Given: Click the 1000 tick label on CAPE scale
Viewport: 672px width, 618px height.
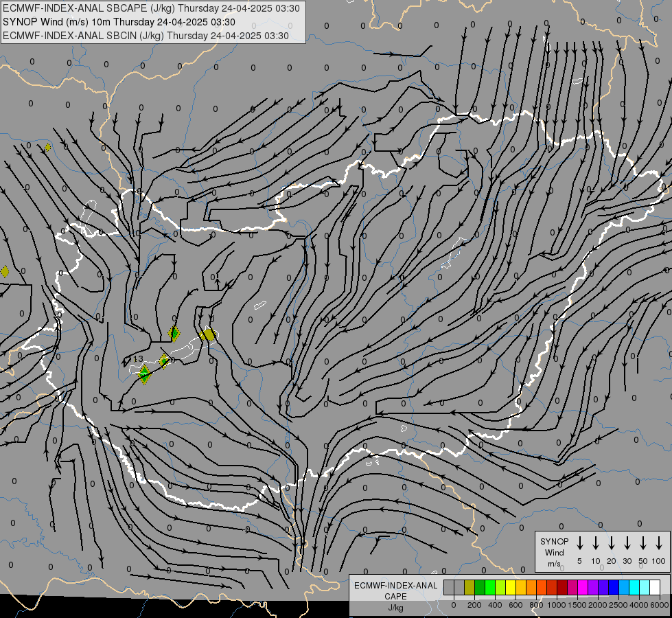Looking at the screenshot, I should [557, 605].
